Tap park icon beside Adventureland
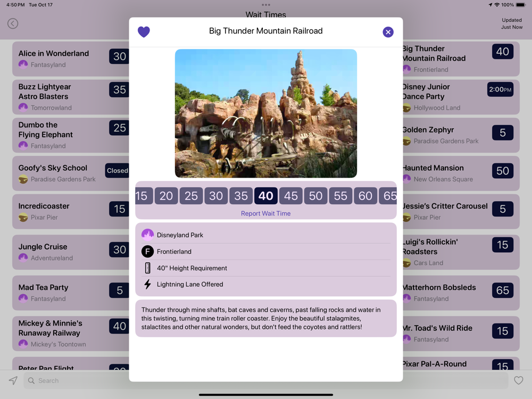 (23, 258)
